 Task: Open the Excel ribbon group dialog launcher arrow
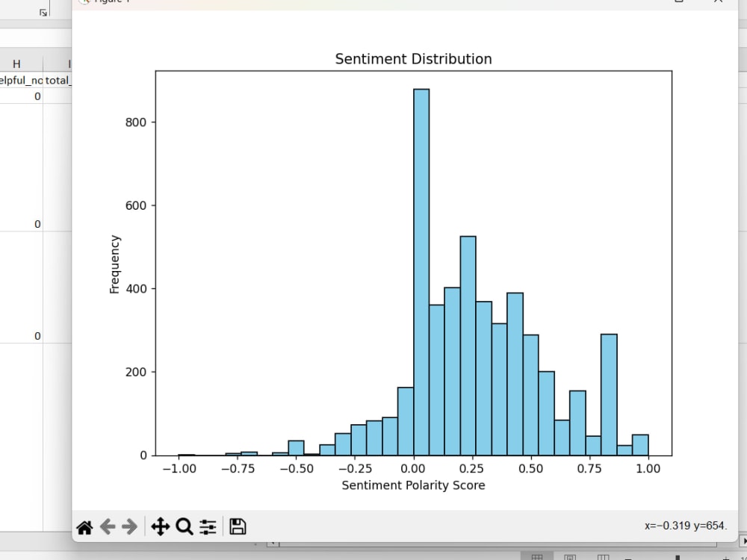(x=43, y=13)
